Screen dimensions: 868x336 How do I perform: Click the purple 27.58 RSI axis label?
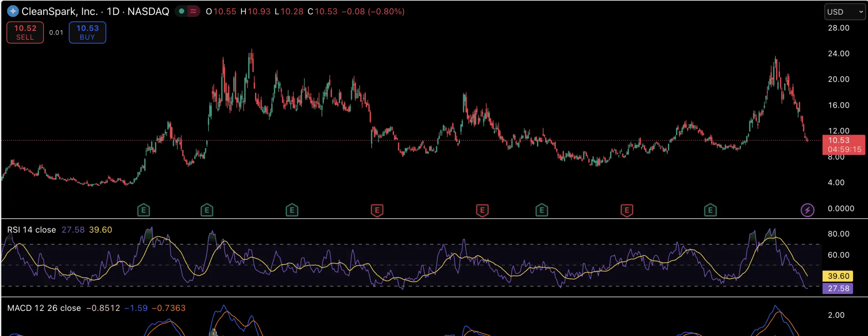pos(838,289)
